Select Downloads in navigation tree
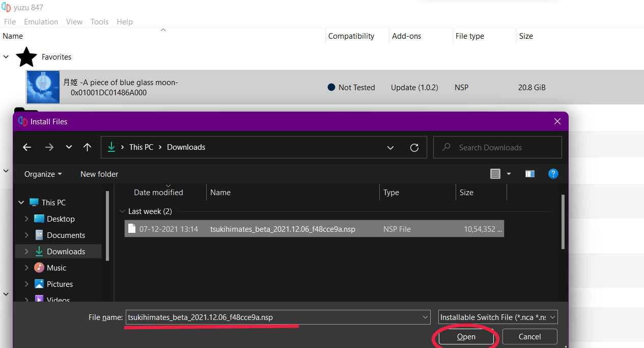Viewport: 644px width, 348px height. [x=66, y=252]
